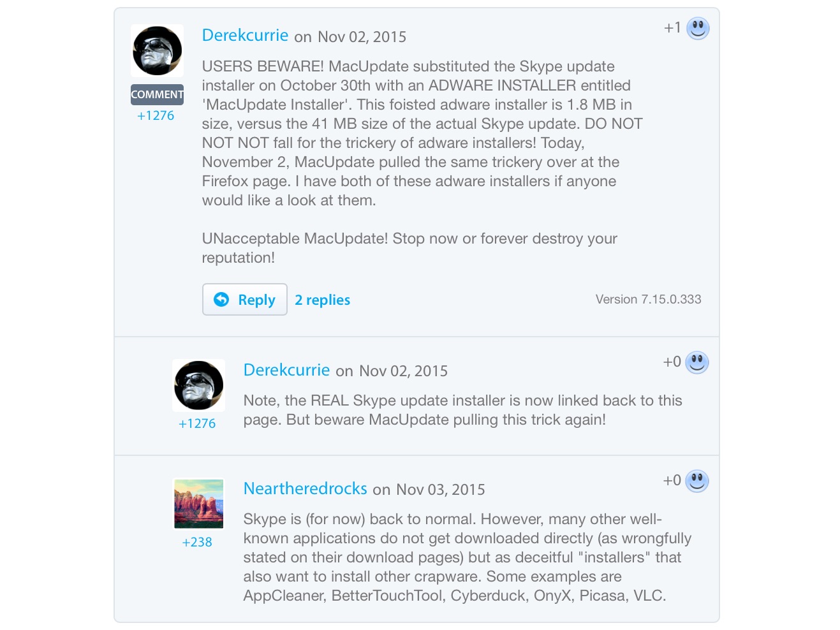Open Derekcurrie's avatar on the reply comment
Image resolution: width=840 pixels, height=630 pixels.
click(198, 385)
